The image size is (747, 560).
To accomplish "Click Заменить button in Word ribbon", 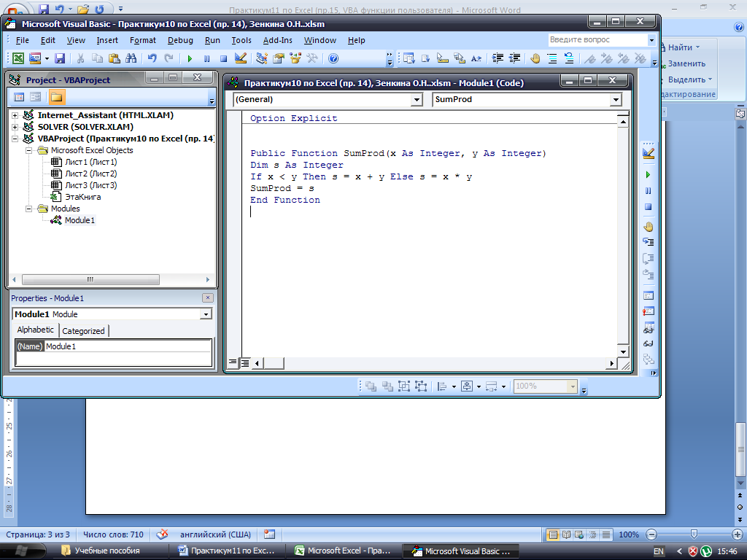I will tap(684, 63).
